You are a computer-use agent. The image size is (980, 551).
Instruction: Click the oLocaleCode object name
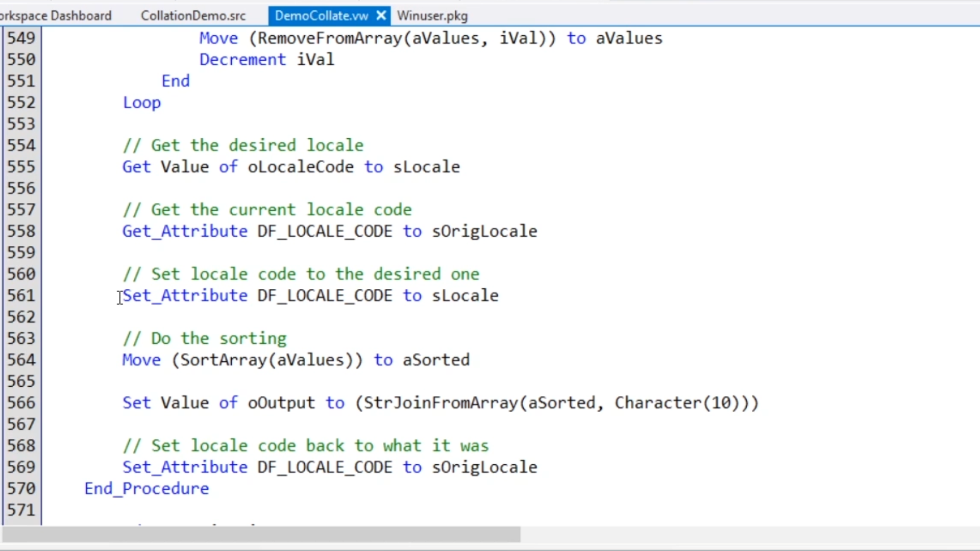(301, 167)
